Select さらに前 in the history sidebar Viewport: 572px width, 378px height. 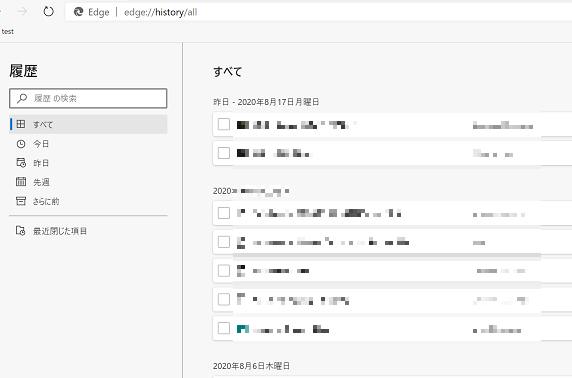point(88,201)
